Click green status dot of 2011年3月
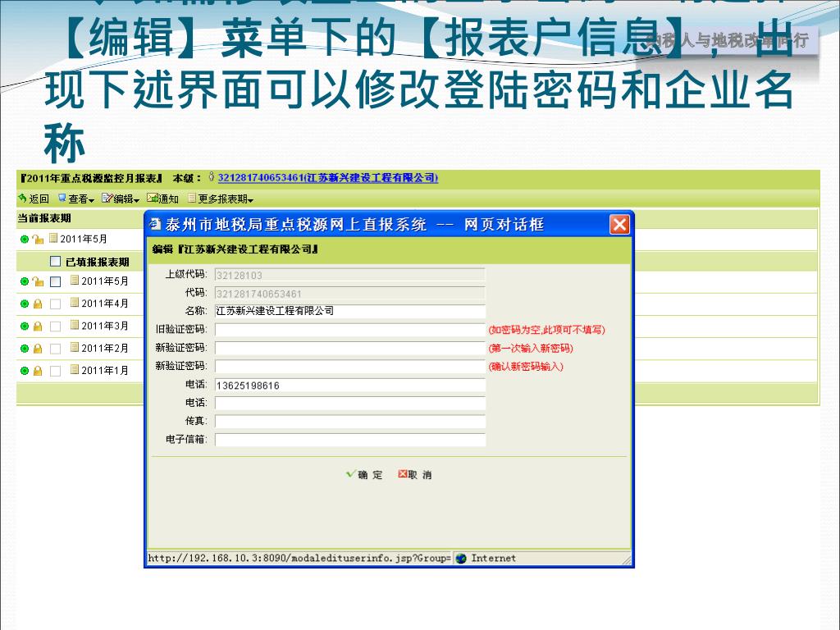840x630 pixels. point(24,326)
